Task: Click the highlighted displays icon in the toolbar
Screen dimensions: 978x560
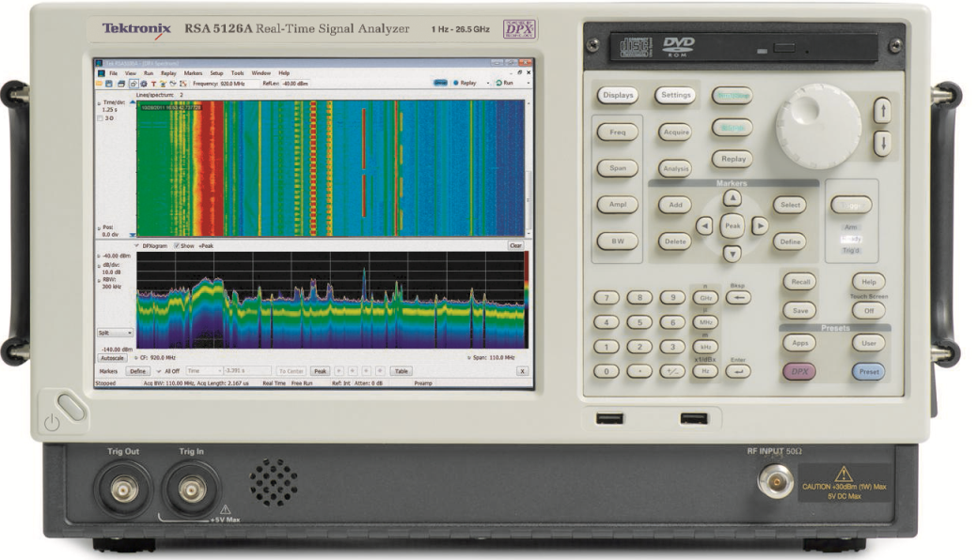Action: 134,84
